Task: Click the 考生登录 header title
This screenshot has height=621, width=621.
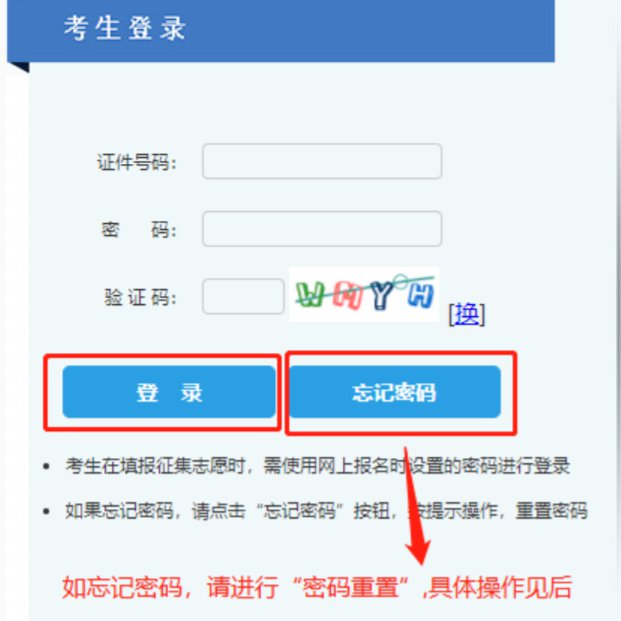Action: [x=125, y=28]
